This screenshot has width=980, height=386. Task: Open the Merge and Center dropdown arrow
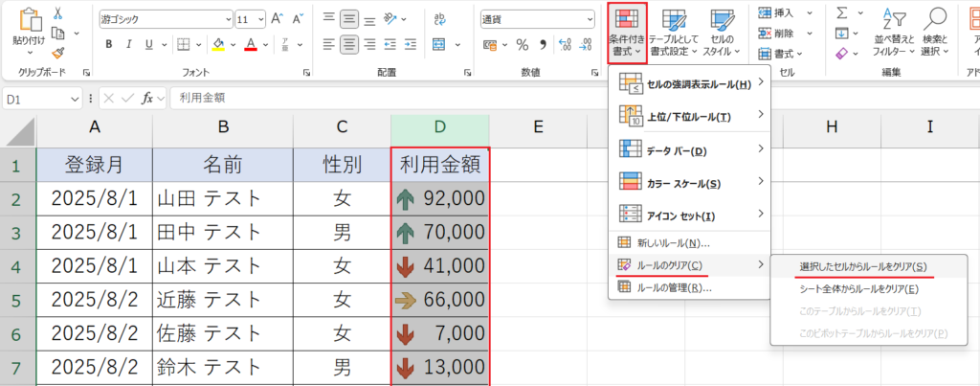pyautogui.click(x=458, y=44)
